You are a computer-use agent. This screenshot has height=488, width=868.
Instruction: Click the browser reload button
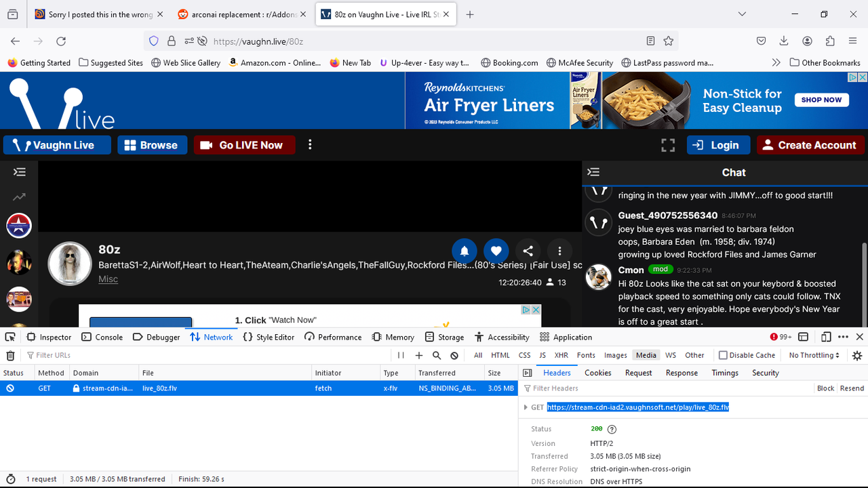[x=61, y=41]
